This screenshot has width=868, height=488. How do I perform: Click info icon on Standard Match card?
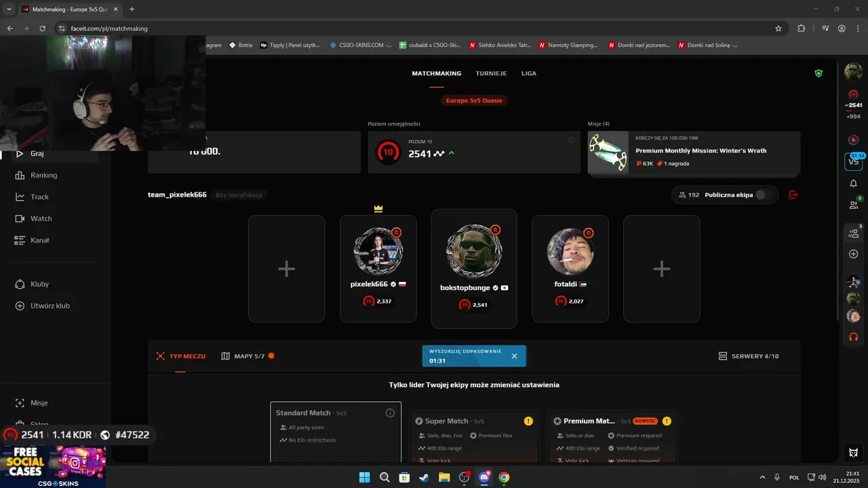point(390,413)
